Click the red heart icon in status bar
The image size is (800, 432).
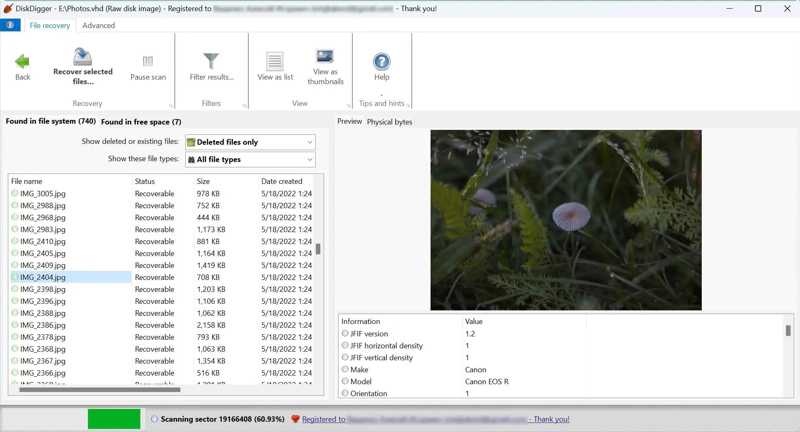pos(295,419)
